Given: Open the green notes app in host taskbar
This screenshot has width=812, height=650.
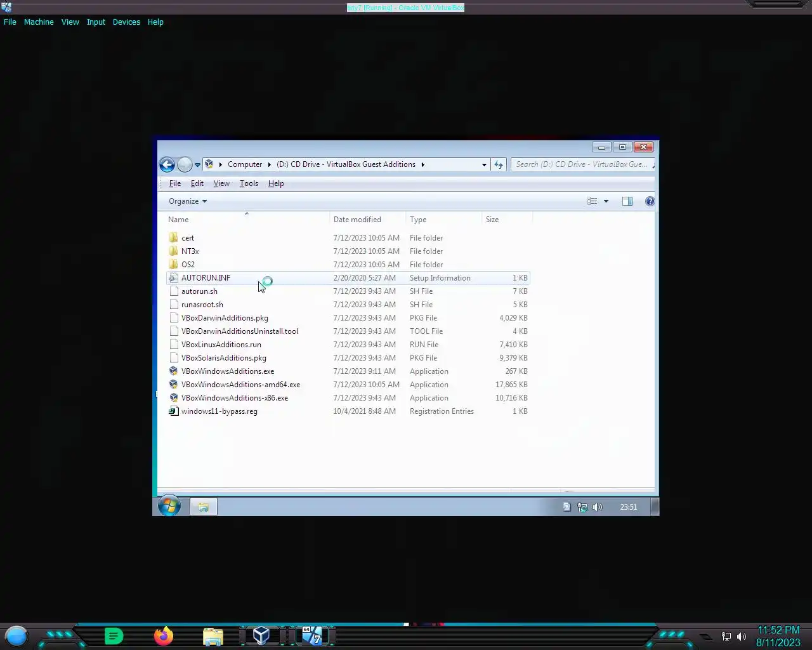Looking at the screenshot, I should [x=114, y=635].
